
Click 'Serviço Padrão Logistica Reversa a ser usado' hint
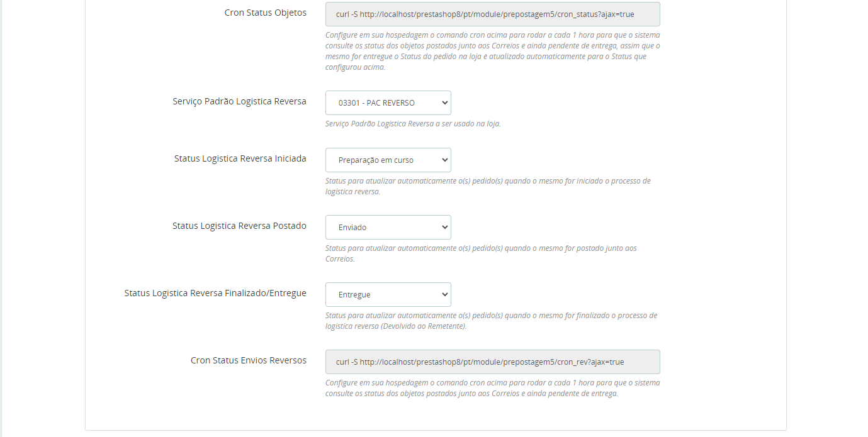click(x=413, y=124)
